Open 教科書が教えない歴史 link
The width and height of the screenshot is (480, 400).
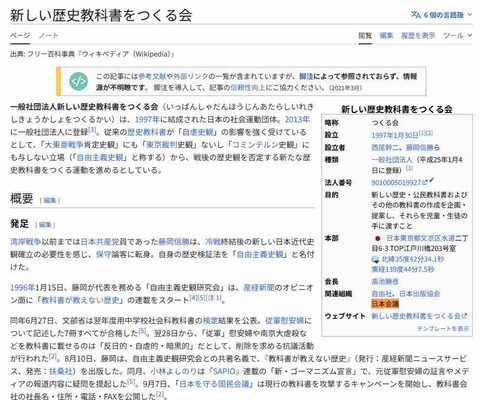[x=80, y=300]
